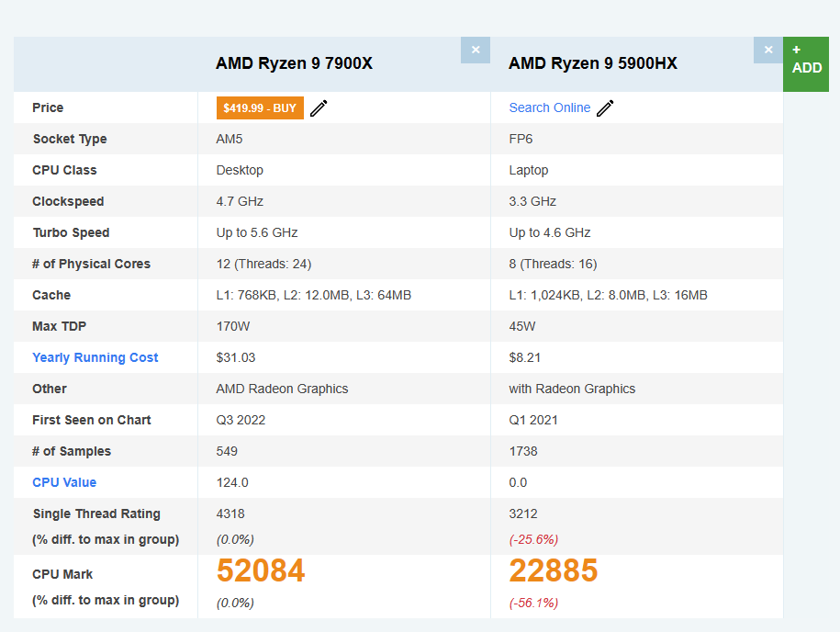The height and width of the screenshot is (632, 840).
Task: Select the CPU Class row label
Action: [64, 170]
